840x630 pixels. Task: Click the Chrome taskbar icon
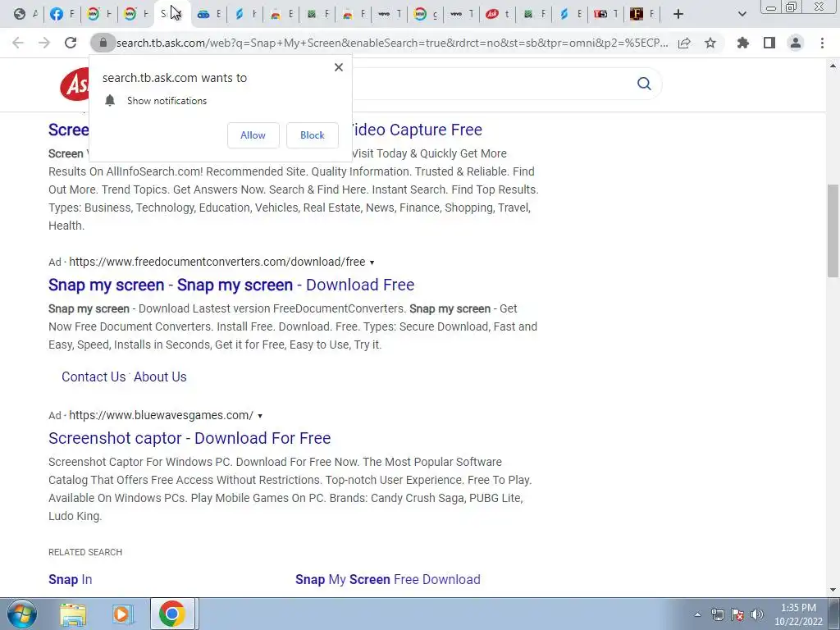[172, 614]
